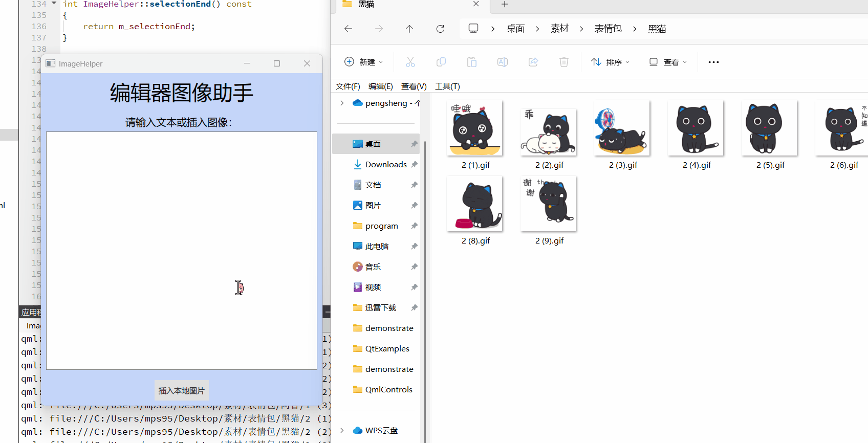The height and width of the screenshot is (443, 868).
Task: Click inside the ImageHelper text area
Action: [x=182, y=251]
